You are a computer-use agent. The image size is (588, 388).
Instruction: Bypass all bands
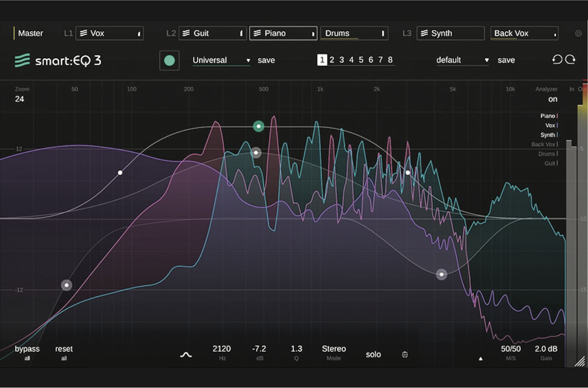click(x=27, y=352)
